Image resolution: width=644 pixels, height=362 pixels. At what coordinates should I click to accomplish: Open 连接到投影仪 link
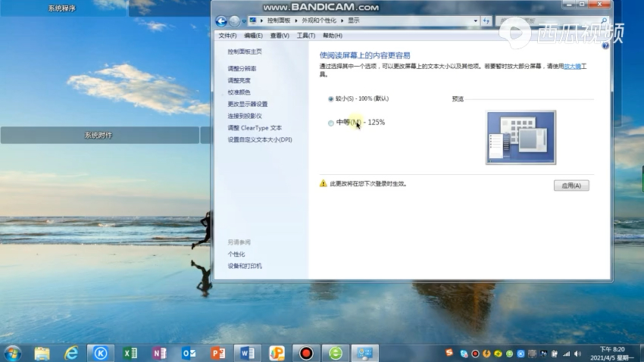(x=245, y=116)
